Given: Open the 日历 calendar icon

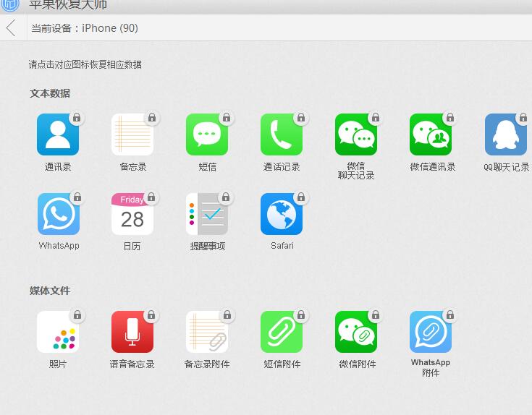Looking at the screenshot, I should coord(132,214).
